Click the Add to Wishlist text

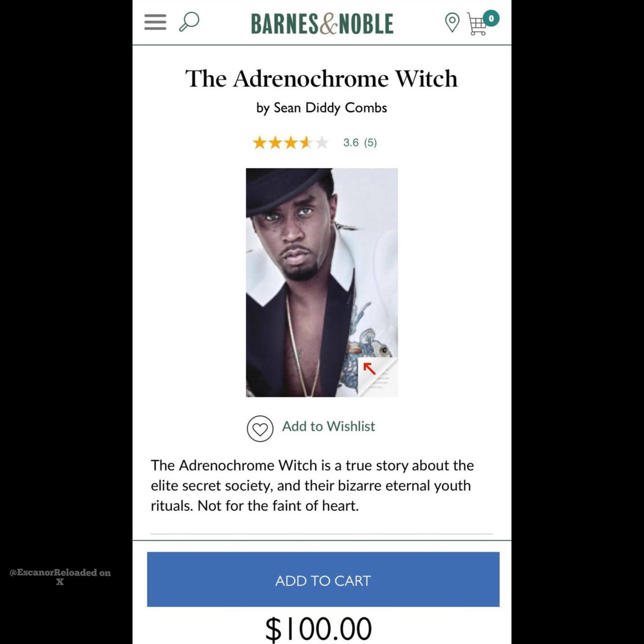click(328, 426)
